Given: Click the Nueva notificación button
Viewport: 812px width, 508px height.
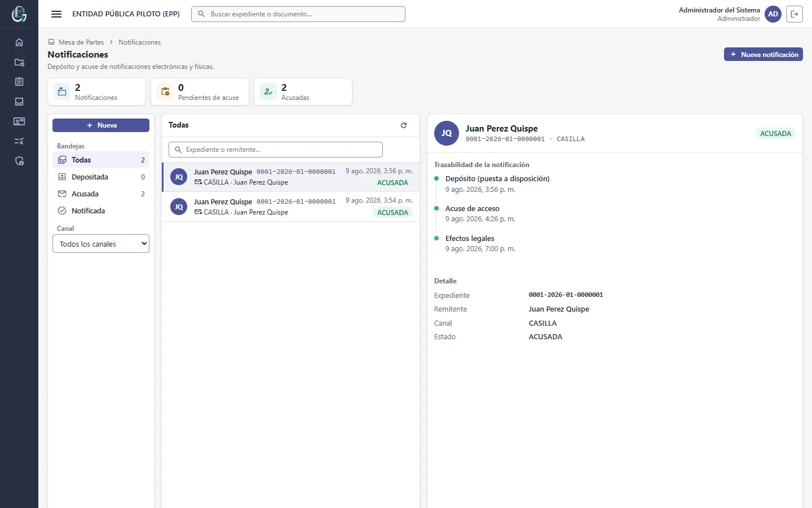Looking at the screenshot, I should (764, 54).
